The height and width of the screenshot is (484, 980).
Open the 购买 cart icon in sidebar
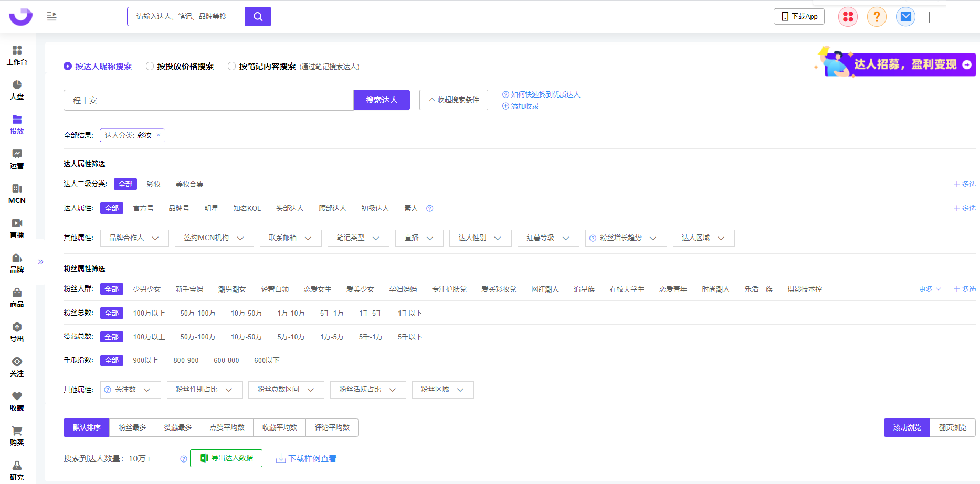[17, 431]
